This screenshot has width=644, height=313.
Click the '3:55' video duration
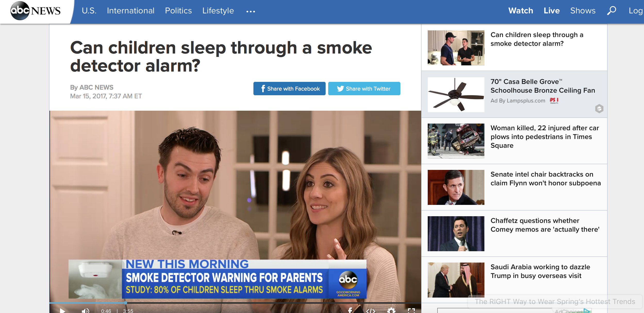pyautogui.click(x=128, y=311)
